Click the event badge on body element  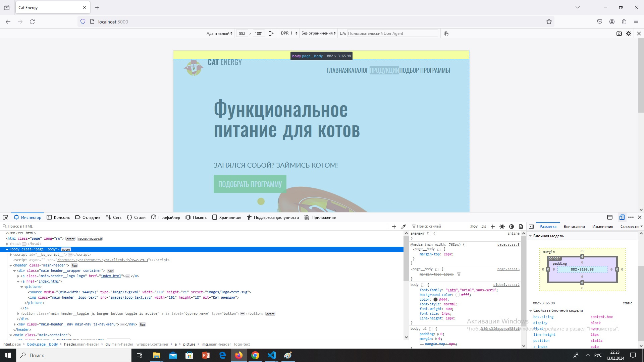pyautogui.click(x=66, y=249)
